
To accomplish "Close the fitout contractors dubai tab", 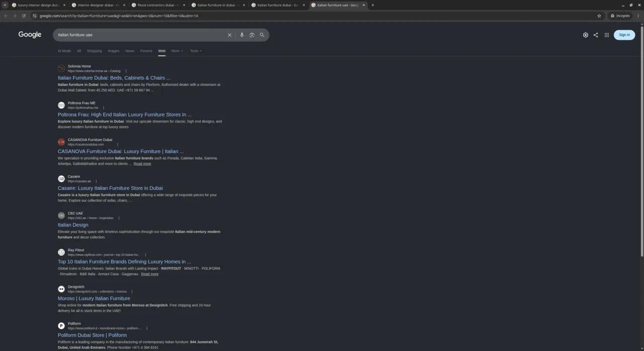I will 184,5.
